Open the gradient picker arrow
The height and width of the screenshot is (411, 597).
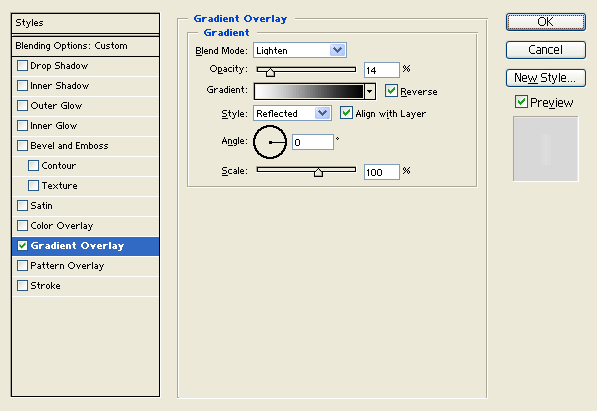(x=370, y=91)
